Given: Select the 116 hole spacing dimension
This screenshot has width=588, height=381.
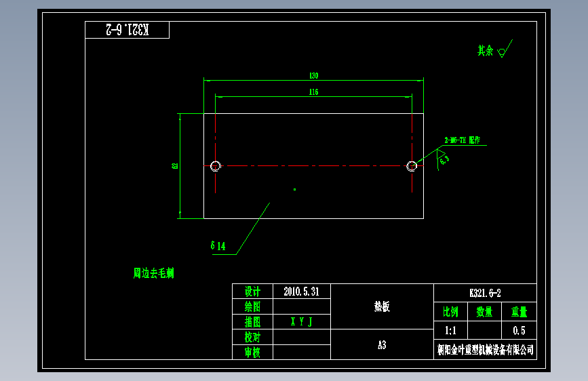Looking at the screenshot, I should [313, 92].
